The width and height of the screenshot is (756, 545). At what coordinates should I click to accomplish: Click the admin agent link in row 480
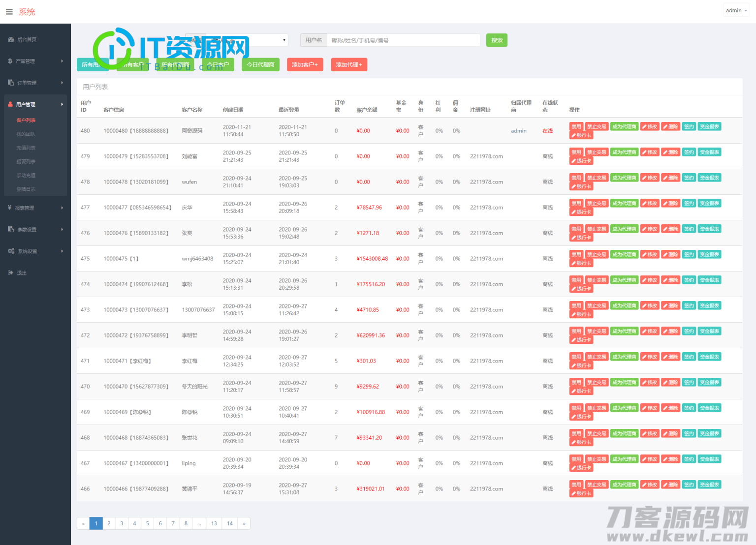point(519,131)
